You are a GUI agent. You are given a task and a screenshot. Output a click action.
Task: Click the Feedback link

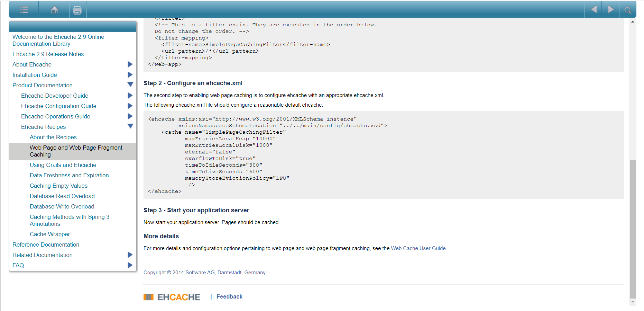229,296
